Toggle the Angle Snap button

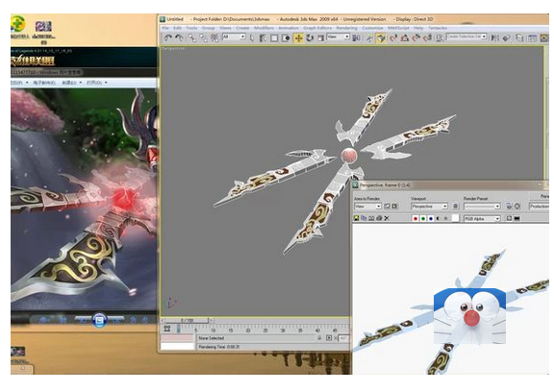pyautogui.click(x=405, y=37)
